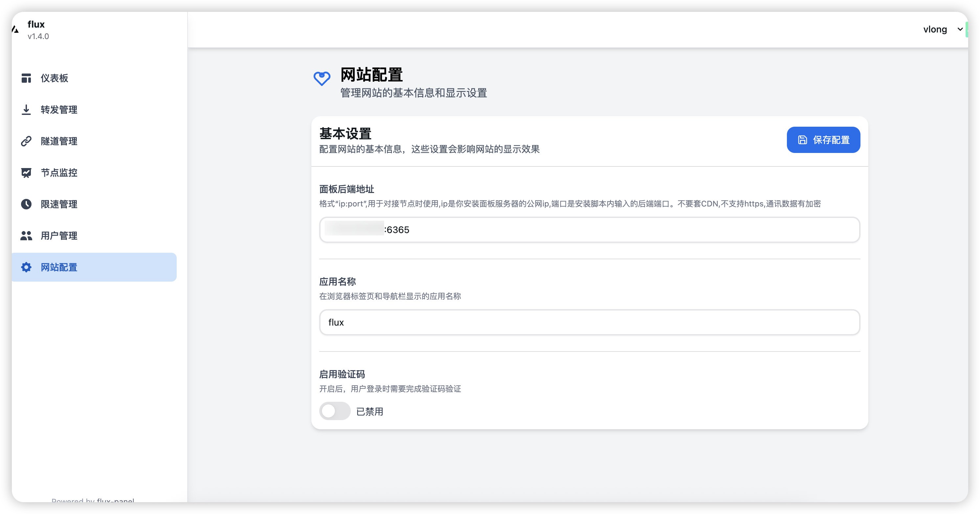Open the flux-panel footer link
The image size is (980, 514).
[x=115, y=500]
